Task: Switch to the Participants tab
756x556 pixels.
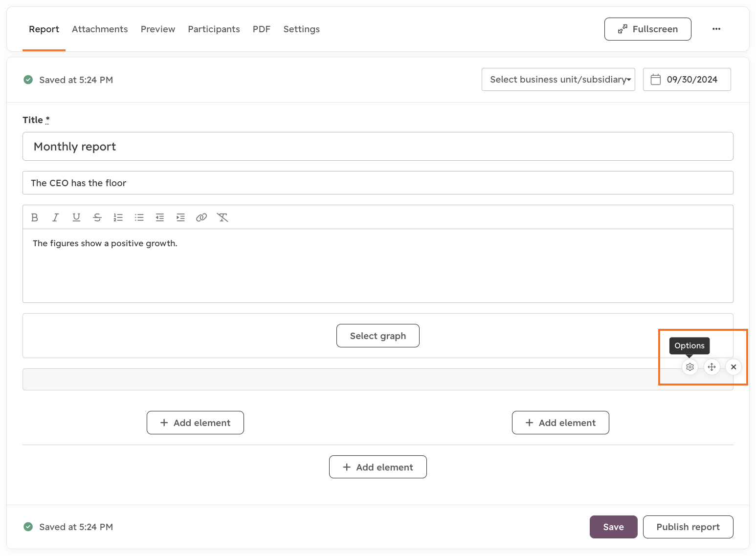Action: 214,29
